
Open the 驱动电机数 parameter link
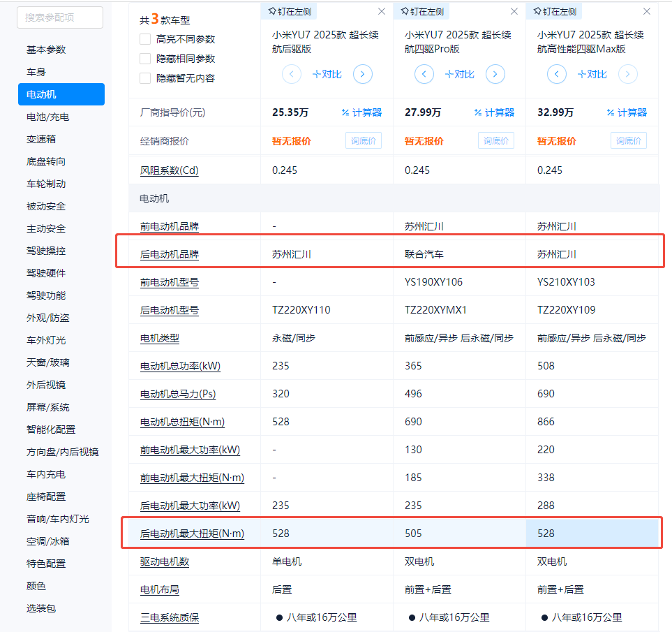[165, 561]
